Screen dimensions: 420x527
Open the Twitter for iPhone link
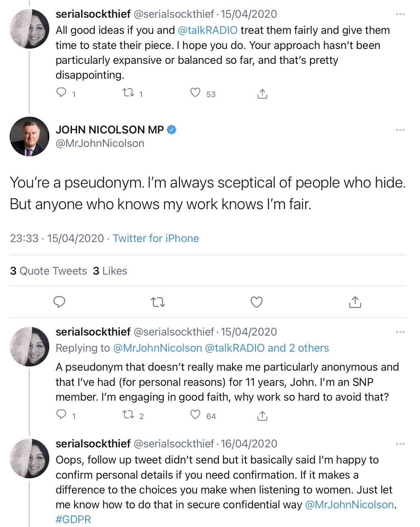(x=156, y=238)
